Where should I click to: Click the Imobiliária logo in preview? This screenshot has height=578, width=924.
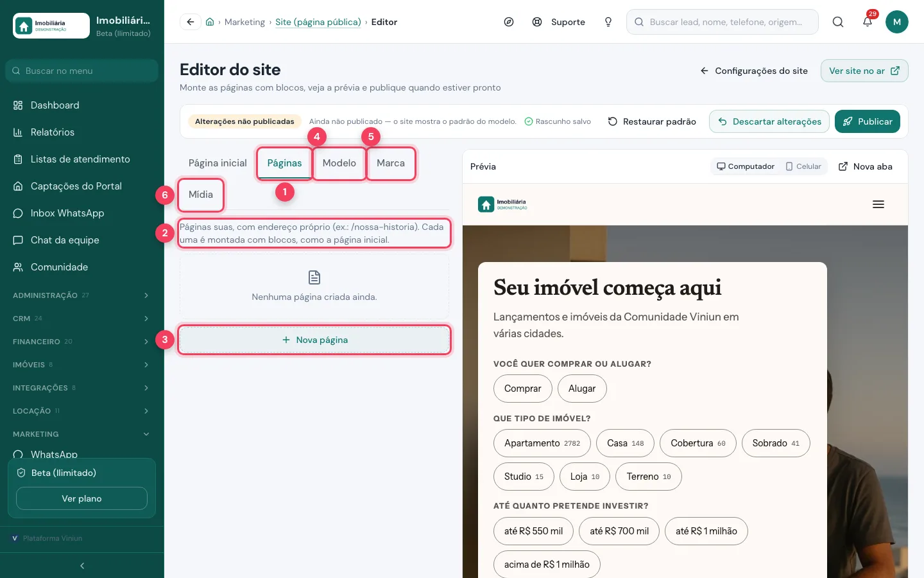pyautogui.click(x=502, y=204)
